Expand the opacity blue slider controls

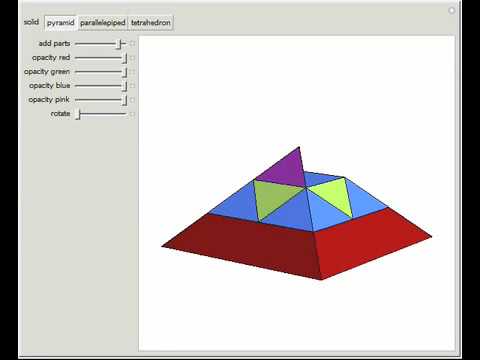133,86
